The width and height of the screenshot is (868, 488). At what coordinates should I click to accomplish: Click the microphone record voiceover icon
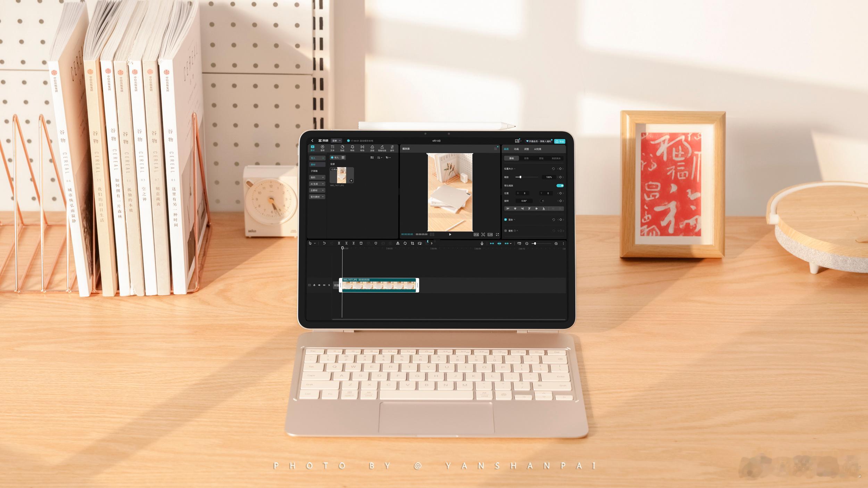pos(482,244)
